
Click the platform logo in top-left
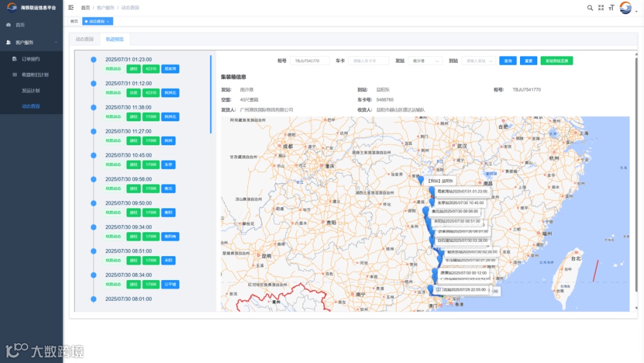(x=12, y=7)
